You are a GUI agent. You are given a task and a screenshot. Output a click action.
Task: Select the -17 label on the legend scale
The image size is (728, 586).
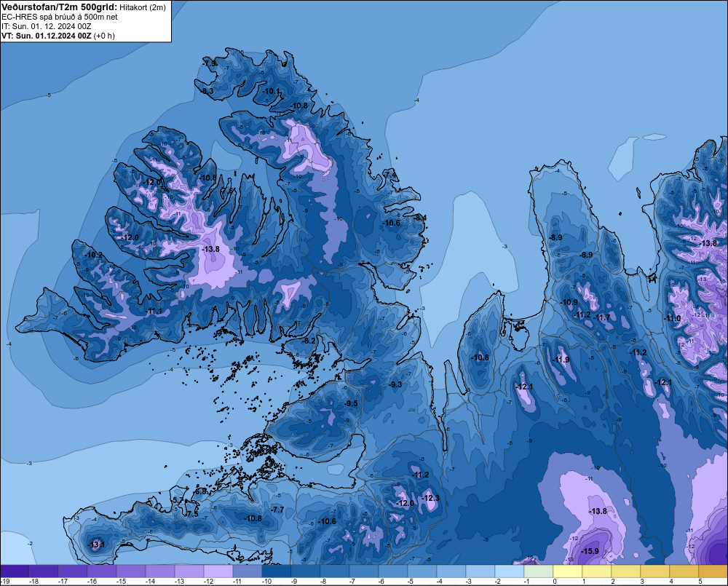(x=63, y=582)
